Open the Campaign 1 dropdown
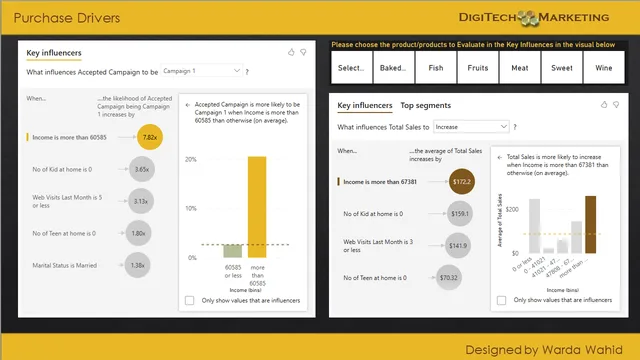 click(x=202, y=71)
